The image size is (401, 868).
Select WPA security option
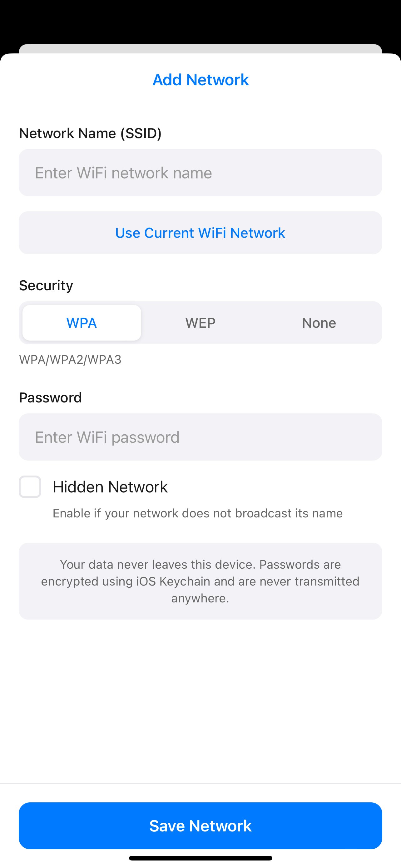point(82,323)
